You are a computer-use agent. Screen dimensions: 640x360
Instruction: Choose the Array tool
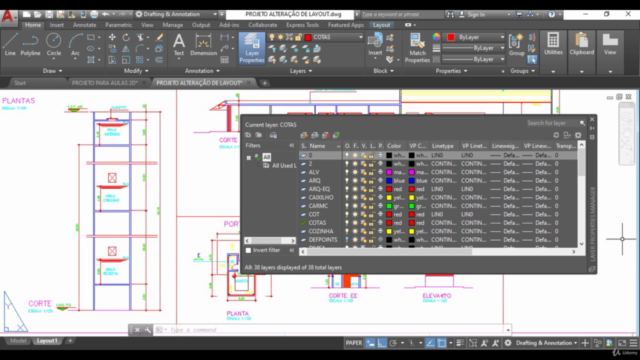point(140,60)
